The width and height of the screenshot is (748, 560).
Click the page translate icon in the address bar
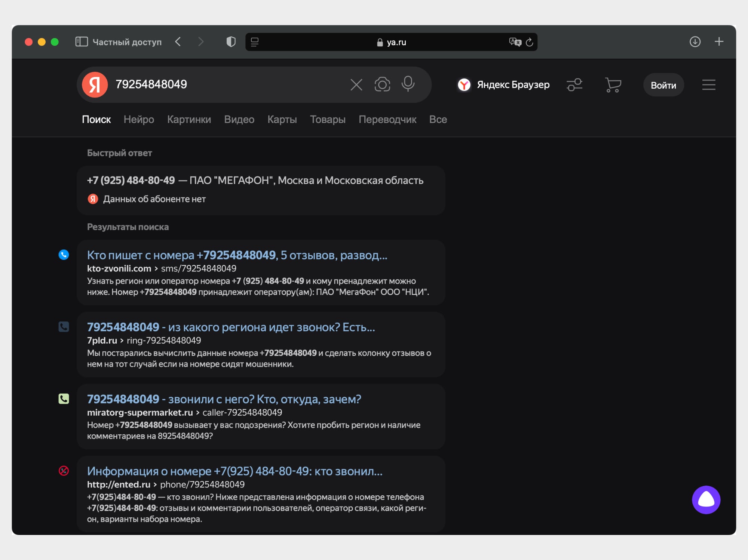click(x=515, y=42)
